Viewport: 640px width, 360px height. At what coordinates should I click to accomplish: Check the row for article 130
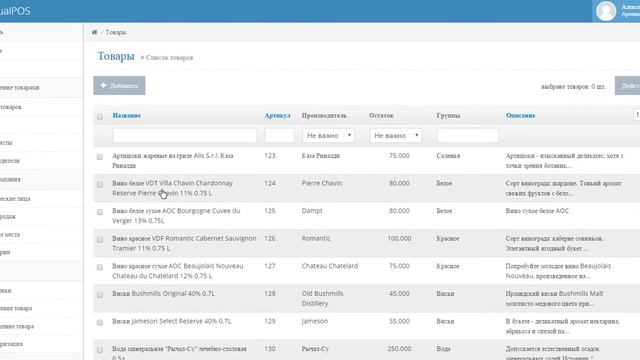tap(100, 350)
